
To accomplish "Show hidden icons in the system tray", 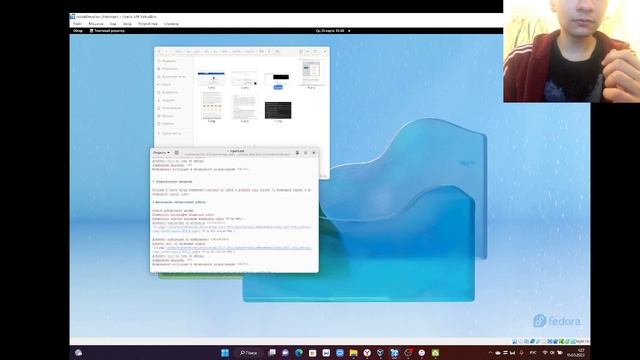I will click(x=490, y=353).
